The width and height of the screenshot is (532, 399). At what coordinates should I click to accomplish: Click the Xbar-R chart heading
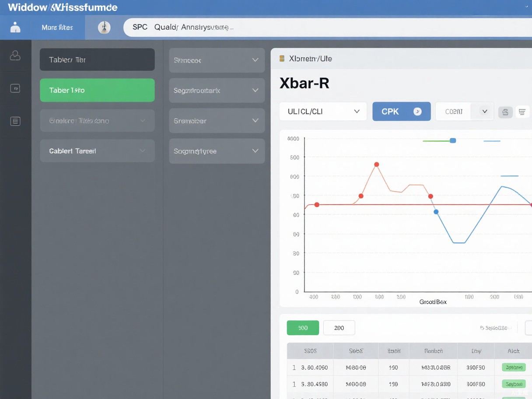(304, 83)
